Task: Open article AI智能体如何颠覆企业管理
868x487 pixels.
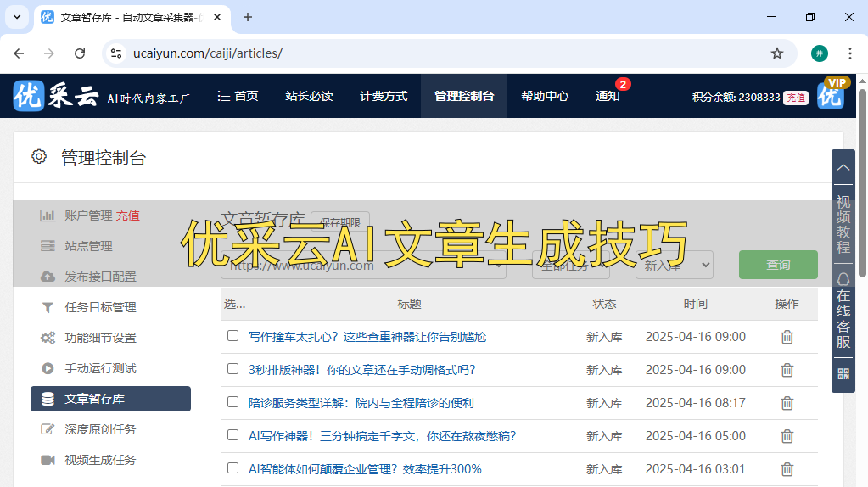Action: pyautogui.click(x=365, y=469)
